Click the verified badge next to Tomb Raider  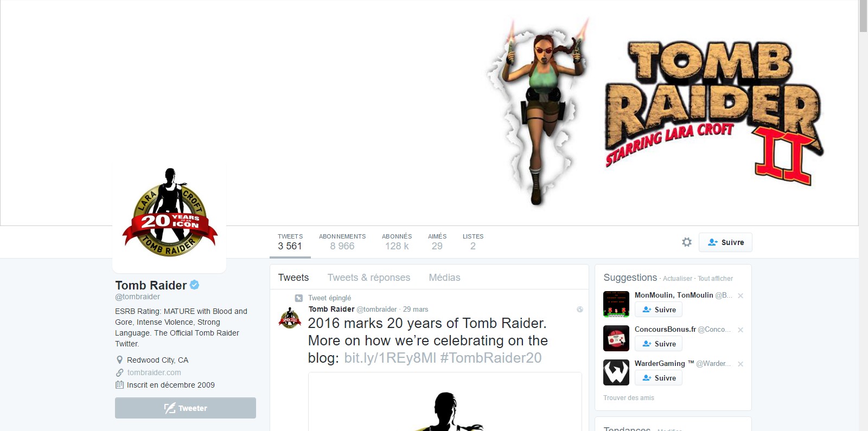pyautogui.click(x=194, y=285)
